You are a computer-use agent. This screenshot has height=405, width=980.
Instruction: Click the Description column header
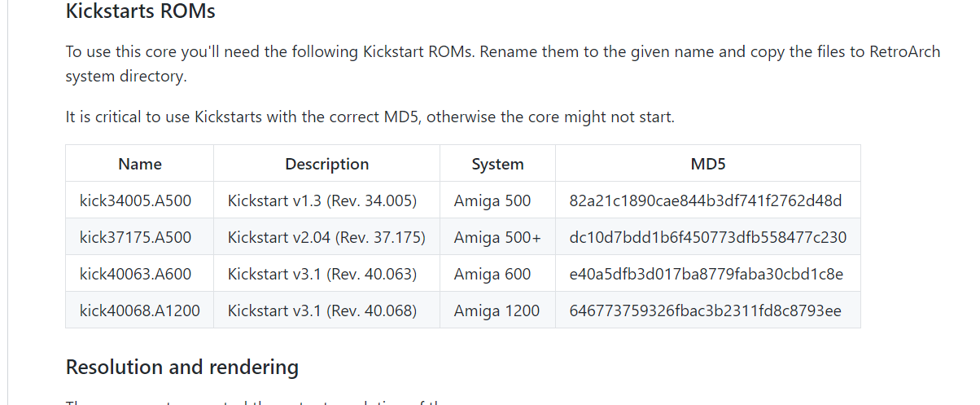tap(327, 164)
